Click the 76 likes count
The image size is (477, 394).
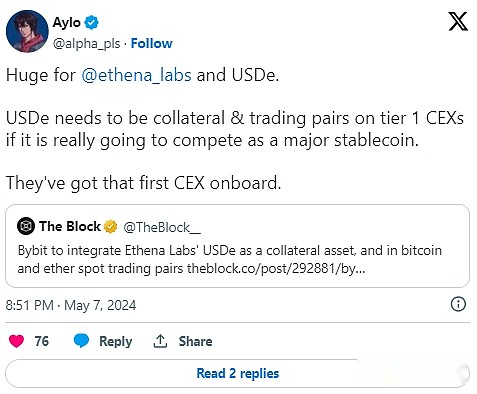(42, 341)
